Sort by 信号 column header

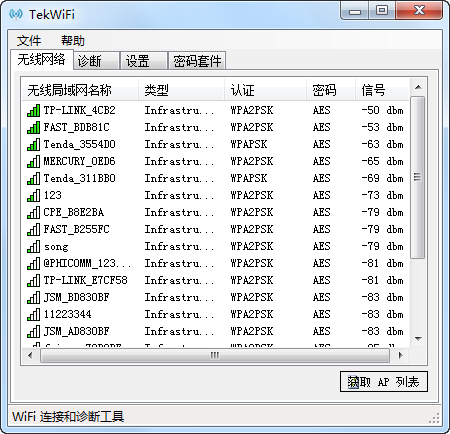tap(382, 90)
